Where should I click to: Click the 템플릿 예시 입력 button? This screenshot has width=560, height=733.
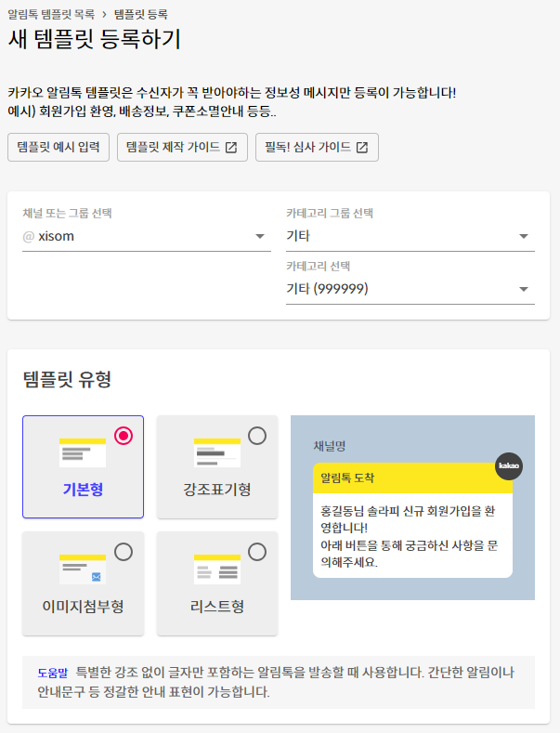coord(59,148)
